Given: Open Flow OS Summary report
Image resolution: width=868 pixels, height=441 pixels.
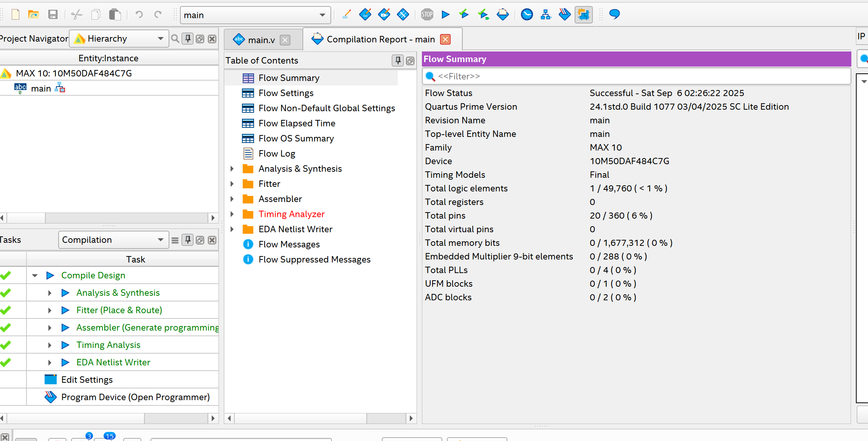Looking at the screenshot, I should point(296,138).
